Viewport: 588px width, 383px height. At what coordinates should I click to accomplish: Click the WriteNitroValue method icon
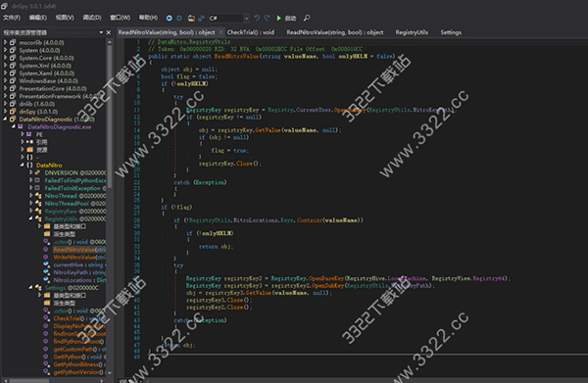[x=46, y=257]
